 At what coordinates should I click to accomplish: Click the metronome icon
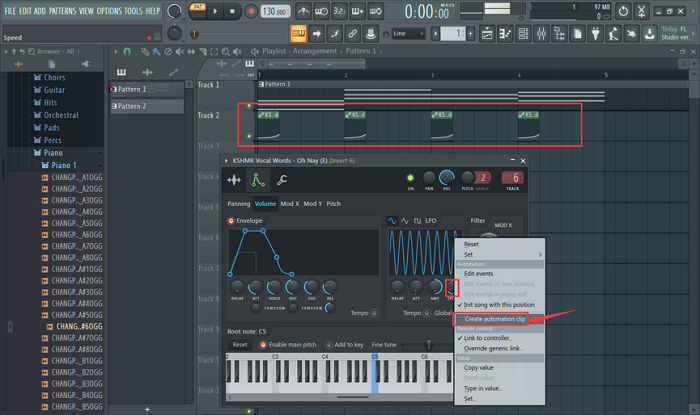304,11
